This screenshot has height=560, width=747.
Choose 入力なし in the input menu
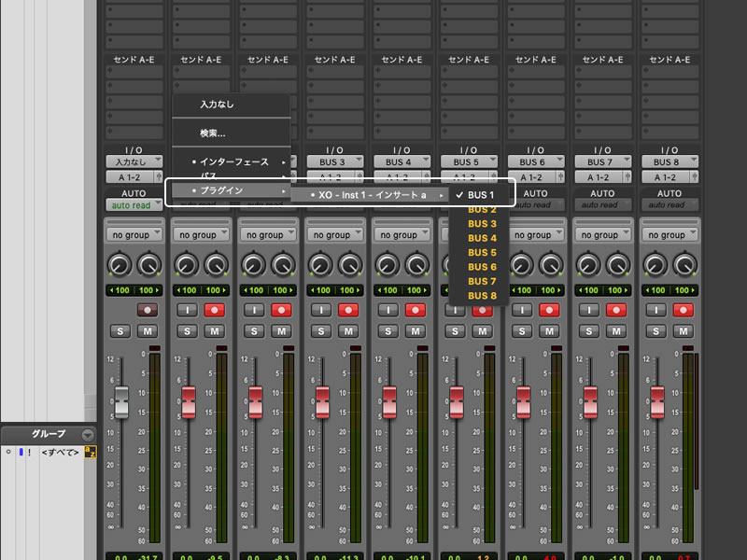click(x=231, y=105)
